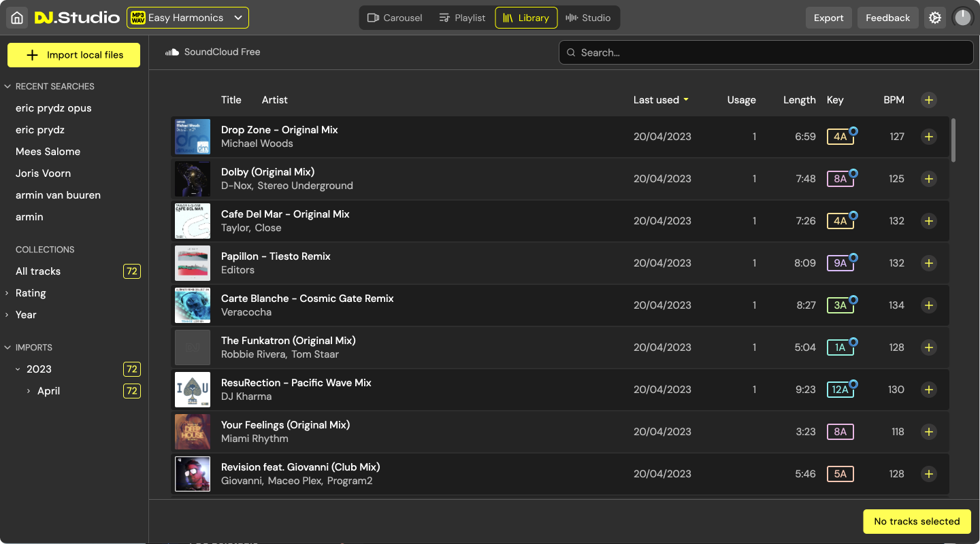This screenshot has height=544, width=980.
Task: Click the round knob icon at top right
Action: [962, 18]
